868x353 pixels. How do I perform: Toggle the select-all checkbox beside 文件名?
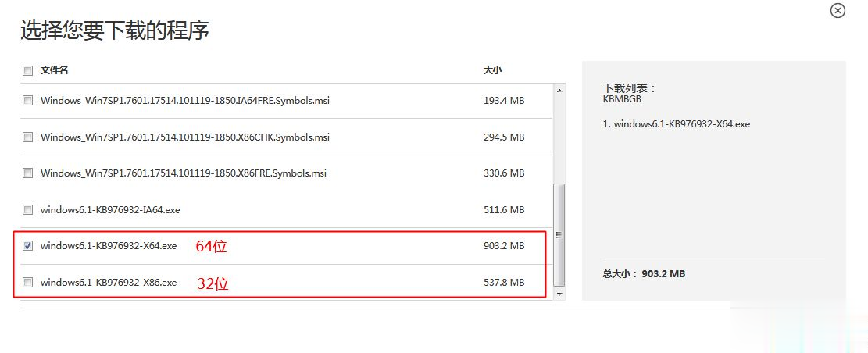(x=27, y=70)
